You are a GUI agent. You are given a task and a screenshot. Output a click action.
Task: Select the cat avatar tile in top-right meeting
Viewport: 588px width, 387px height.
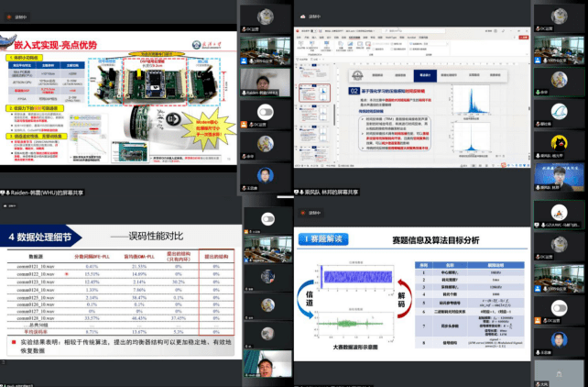click(x=559, y=17)
